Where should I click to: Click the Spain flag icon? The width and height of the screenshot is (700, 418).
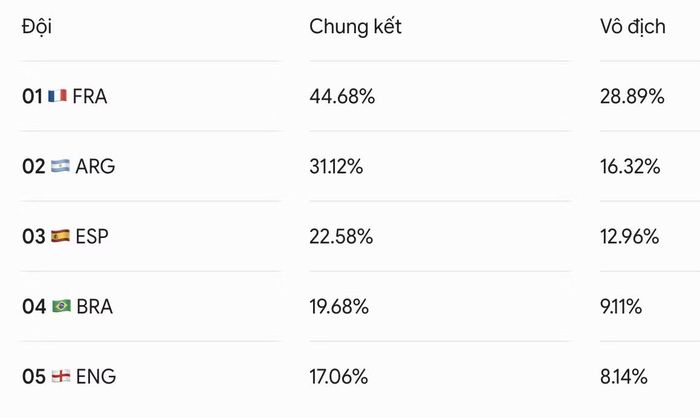point(60,236)
